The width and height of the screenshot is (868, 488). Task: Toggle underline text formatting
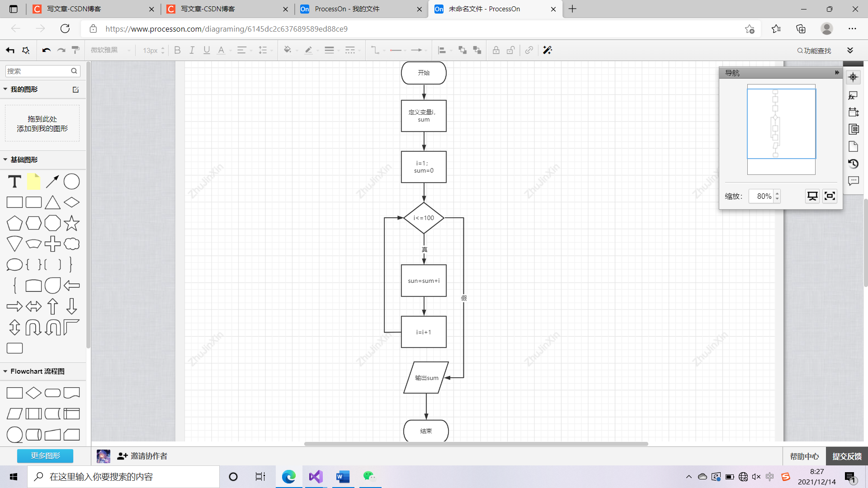[207, 50]
